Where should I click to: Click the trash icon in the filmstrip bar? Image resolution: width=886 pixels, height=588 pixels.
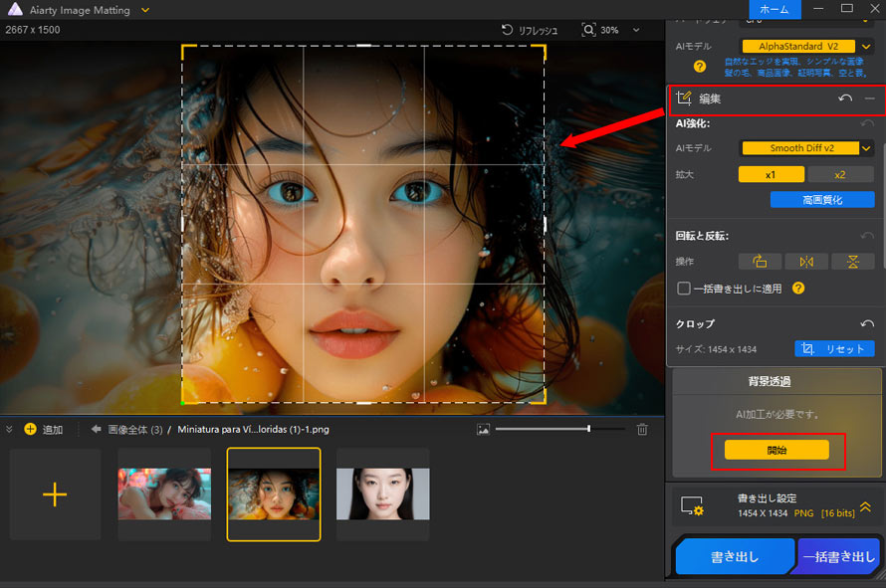[642, 429]
